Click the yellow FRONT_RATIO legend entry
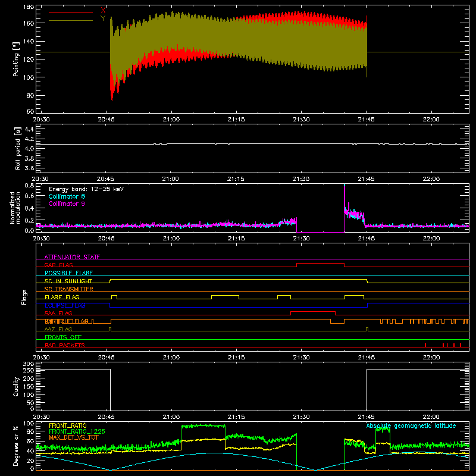The height and width of the screenshot is (476, 476). 68,425
